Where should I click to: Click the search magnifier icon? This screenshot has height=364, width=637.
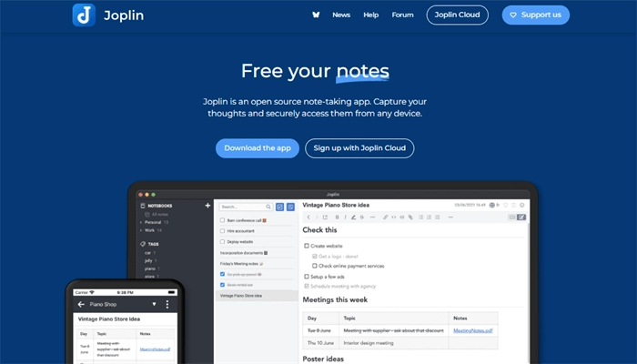pos(268,207)
